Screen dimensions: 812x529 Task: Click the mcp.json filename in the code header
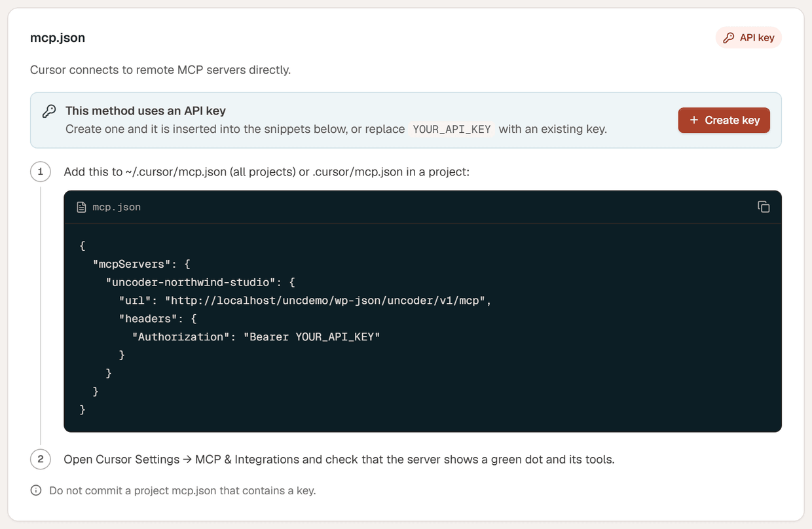pos(117,207)
